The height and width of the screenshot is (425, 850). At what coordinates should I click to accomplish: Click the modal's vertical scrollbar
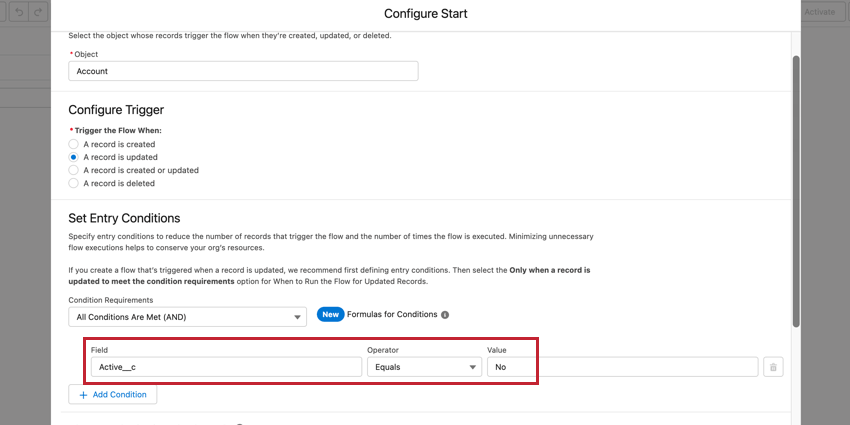click(796, 190)
